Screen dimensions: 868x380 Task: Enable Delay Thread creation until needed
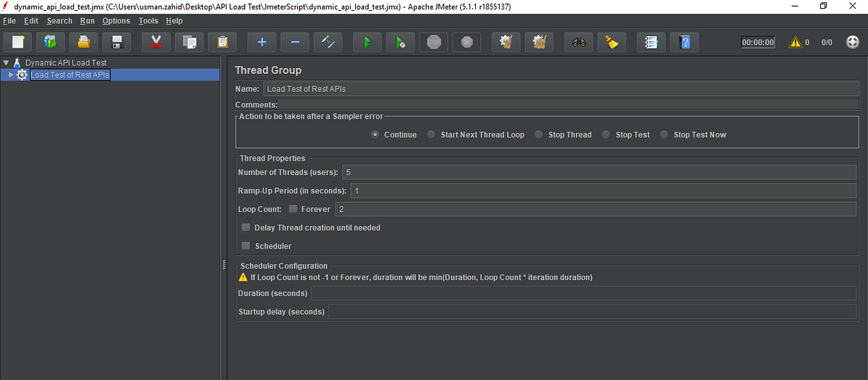(246, 227)
